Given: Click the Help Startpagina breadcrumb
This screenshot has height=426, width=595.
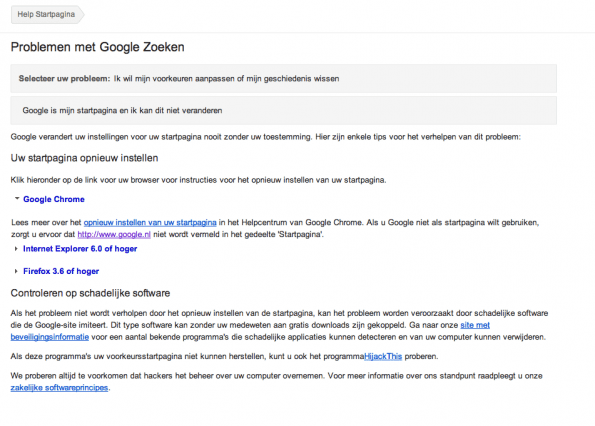Looking at the screenshot, I should click(x=46, y=14).
